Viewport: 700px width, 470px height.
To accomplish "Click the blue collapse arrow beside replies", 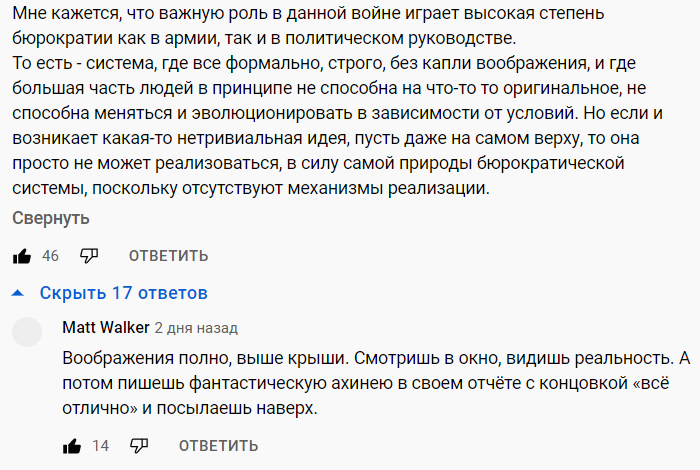I will 17,293.
